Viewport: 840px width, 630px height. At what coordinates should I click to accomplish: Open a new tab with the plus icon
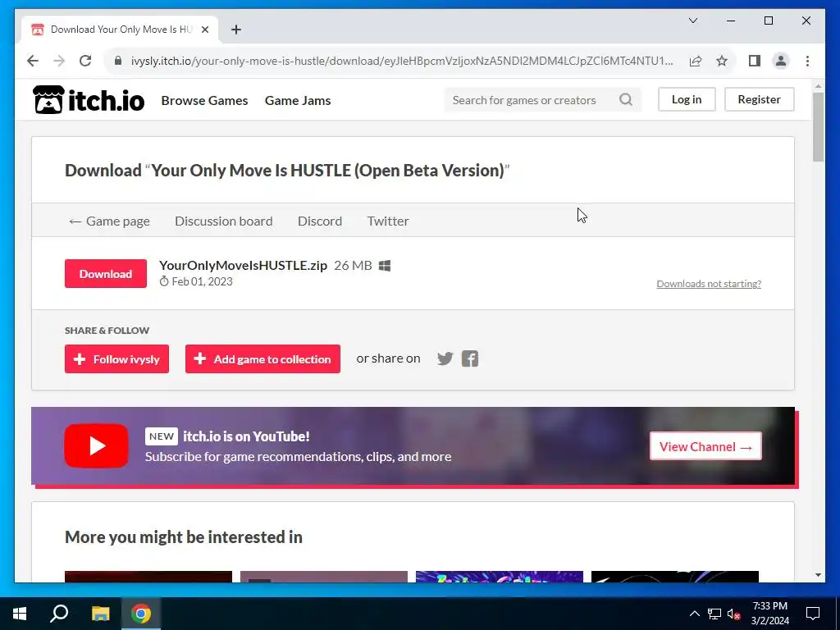(x=236, y=30)
